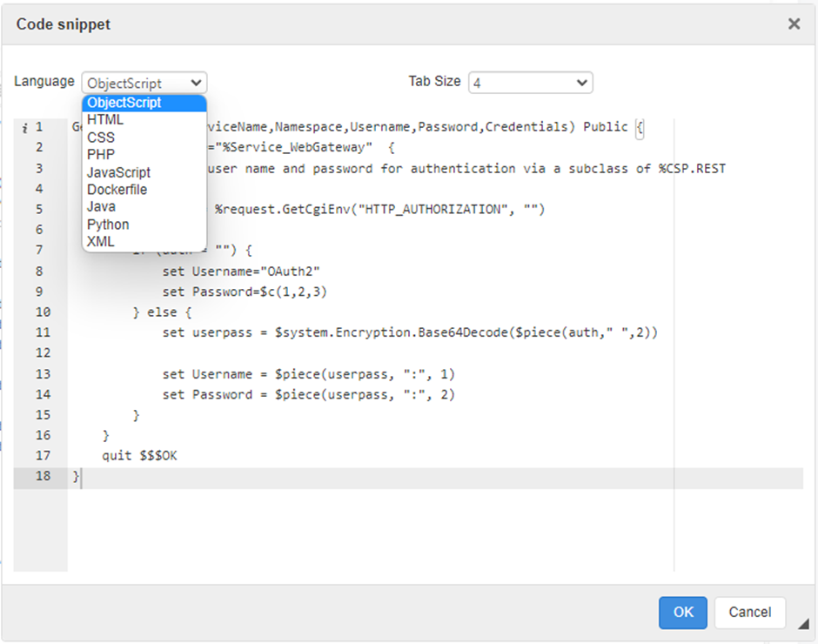This screenshot has width=818, height=644.
Task: Choose Python as the code language
Action: (x=108, y=225)
